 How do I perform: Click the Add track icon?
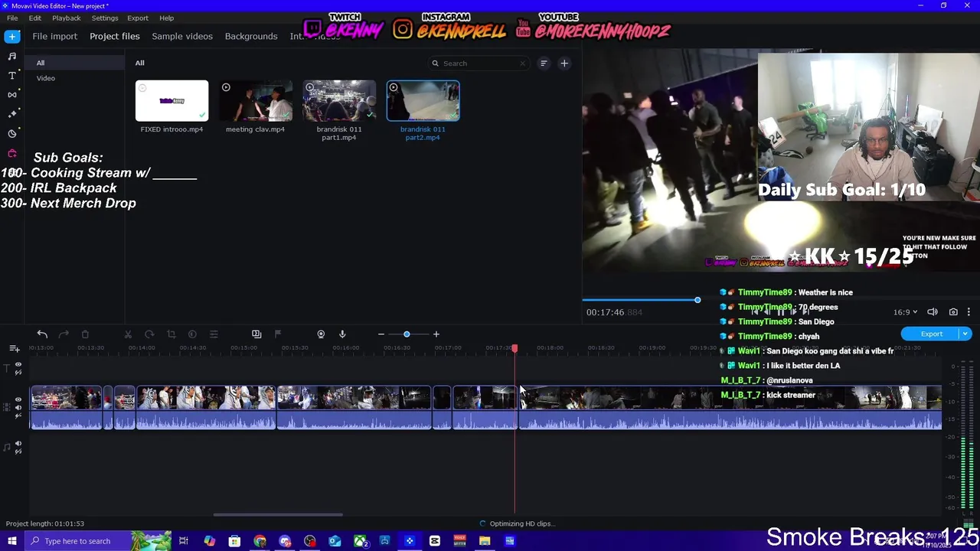point(14,348)
